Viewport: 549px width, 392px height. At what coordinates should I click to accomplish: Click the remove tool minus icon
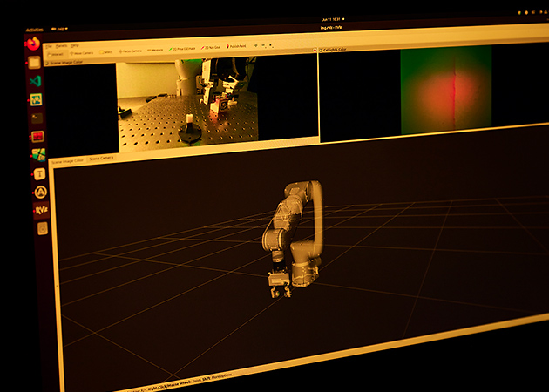(x=264, y=45)
